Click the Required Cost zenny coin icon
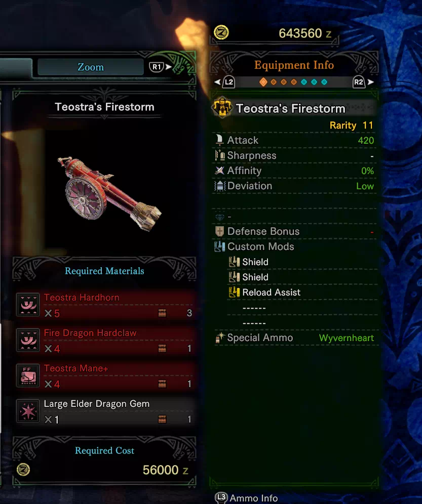The height and width of the screenshot is (504, 422). click(x=23, y=470)
